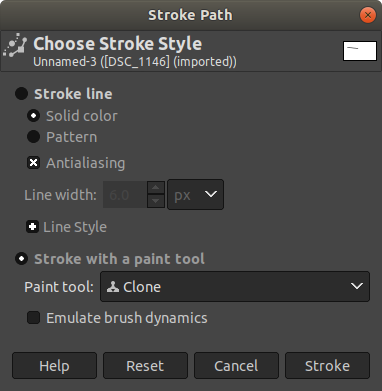This screenshot has height=391, width=382.
Task: Click the Help button
Action: [x=54, y=366]
